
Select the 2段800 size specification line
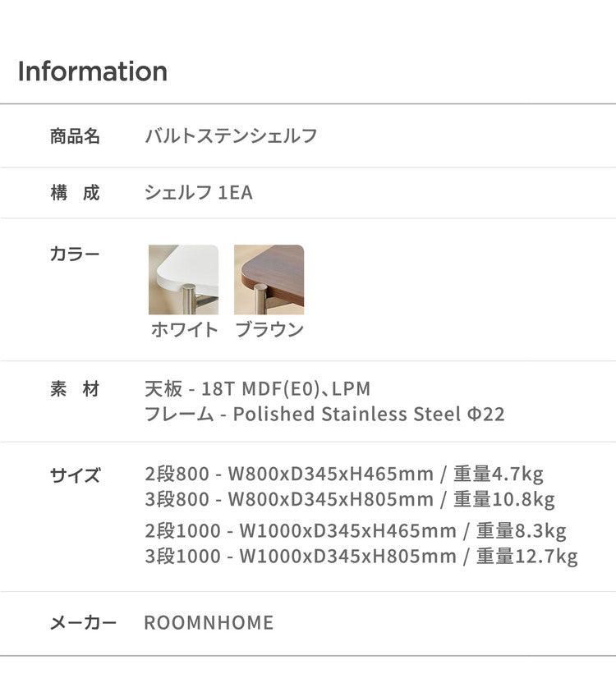343,474
